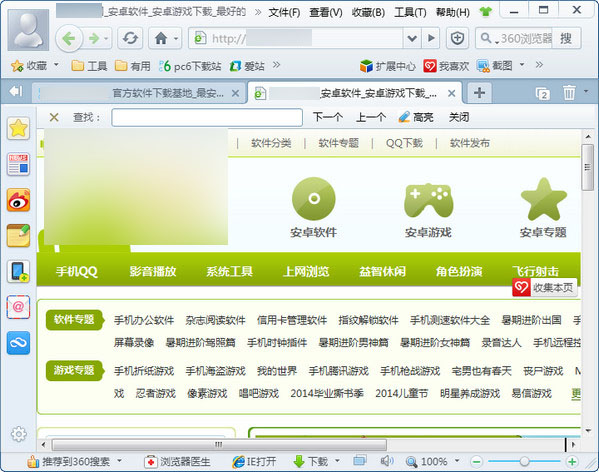This screenshot has height=472, width=599.
Task: Open the yellow star favorites sidebar icon
Action: (18, 128)
